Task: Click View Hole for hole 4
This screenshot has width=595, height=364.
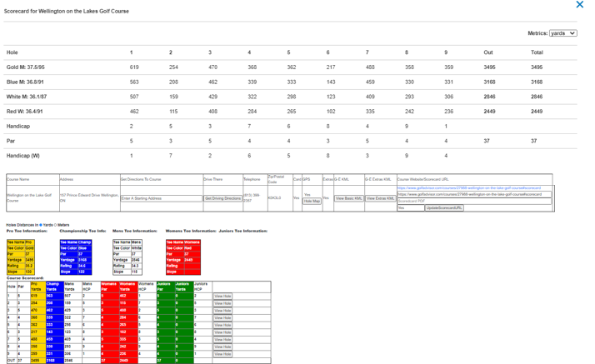Action: tap(222, 317)
